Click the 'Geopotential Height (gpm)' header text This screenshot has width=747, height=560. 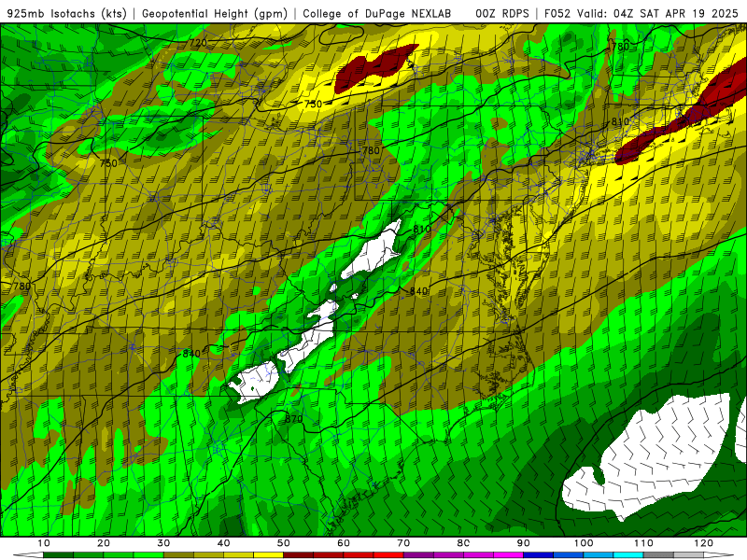coord(215,14)
